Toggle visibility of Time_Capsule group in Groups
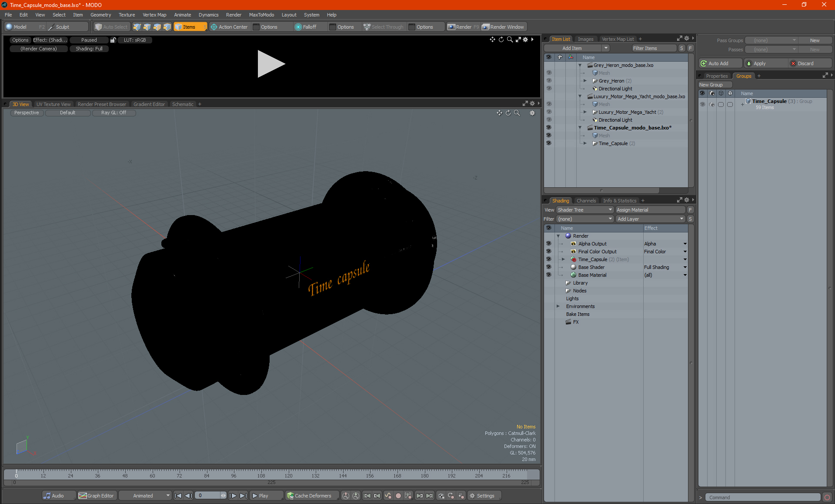The width and height of the screenshot is (835, 504). coord(702,104)
